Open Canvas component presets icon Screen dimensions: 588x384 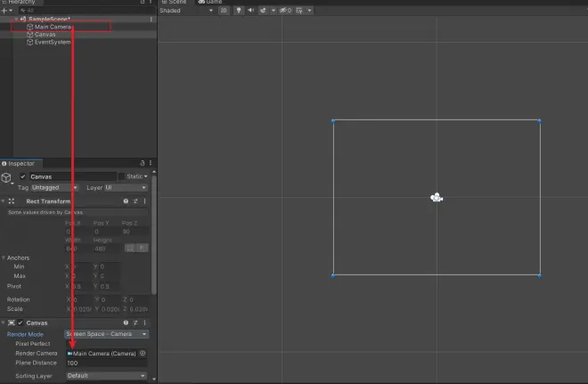[135, 323]
